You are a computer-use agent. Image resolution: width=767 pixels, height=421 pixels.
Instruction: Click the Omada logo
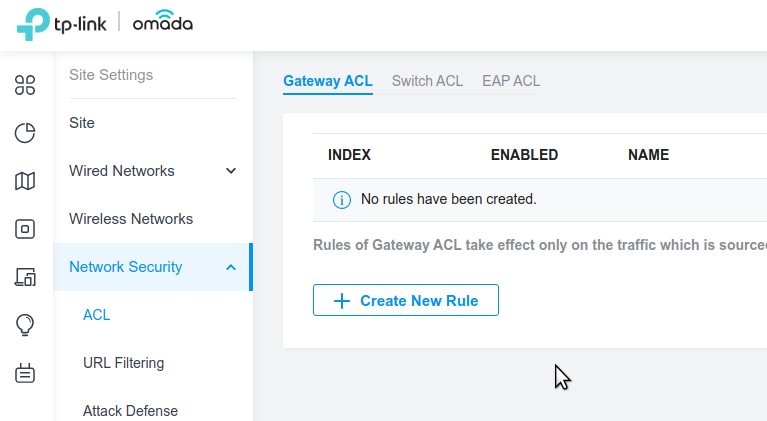pos(163,22)
